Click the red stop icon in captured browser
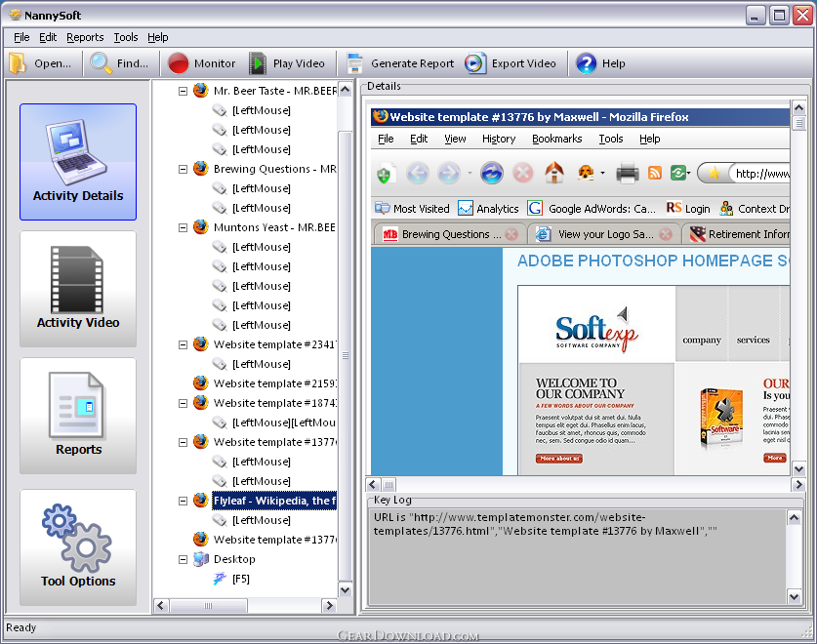817x644 pixels. [x=523, y=173]
